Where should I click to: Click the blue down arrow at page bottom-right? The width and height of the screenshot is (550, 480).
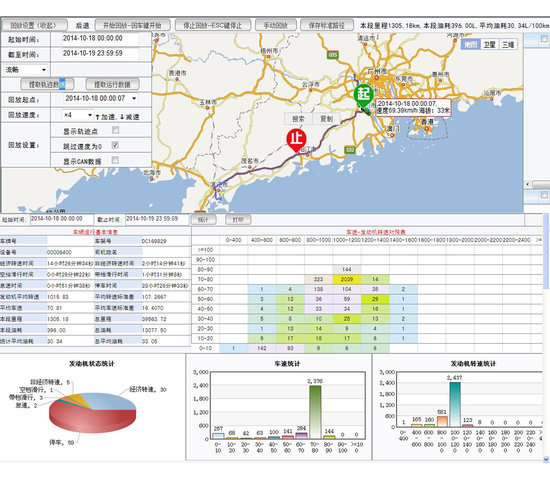coord(546,459)
